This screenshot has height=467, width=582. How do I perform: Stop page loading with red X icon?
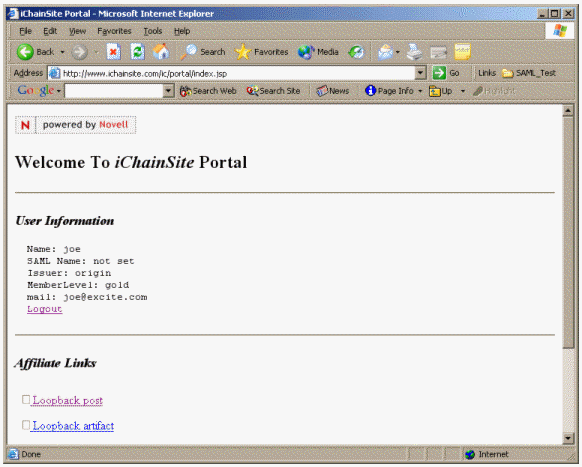pyautogui.click(x=114, y=52)
